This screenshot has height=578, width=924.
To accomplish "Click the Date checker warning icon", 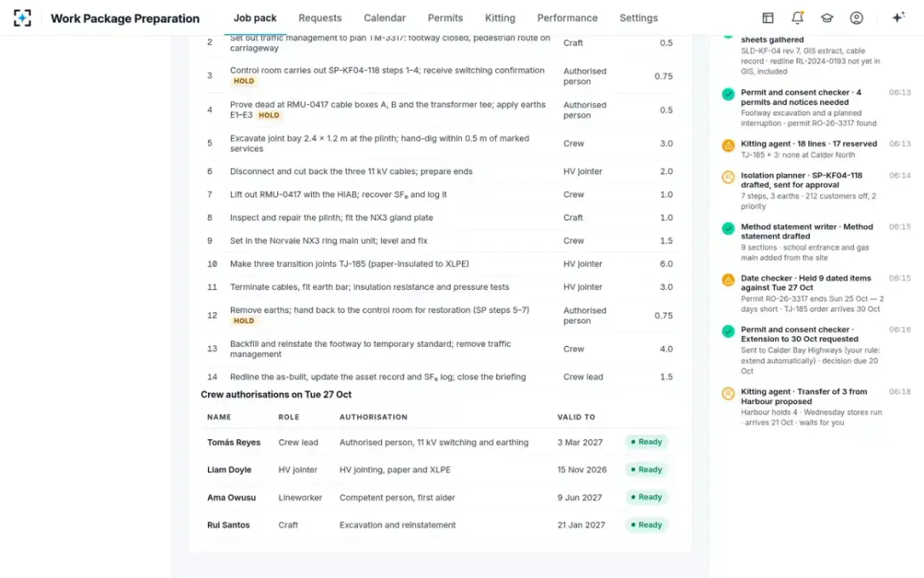I will 728,280.
